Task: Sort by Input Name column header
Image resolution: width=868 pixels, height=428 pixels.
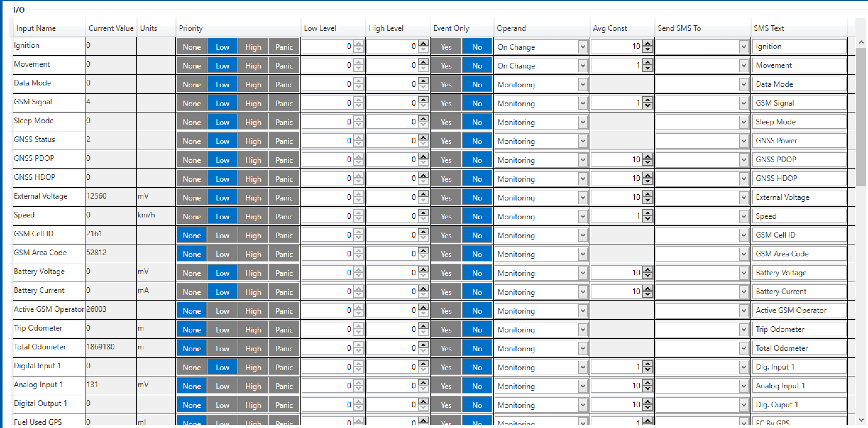Action: (x=36, y=28)
